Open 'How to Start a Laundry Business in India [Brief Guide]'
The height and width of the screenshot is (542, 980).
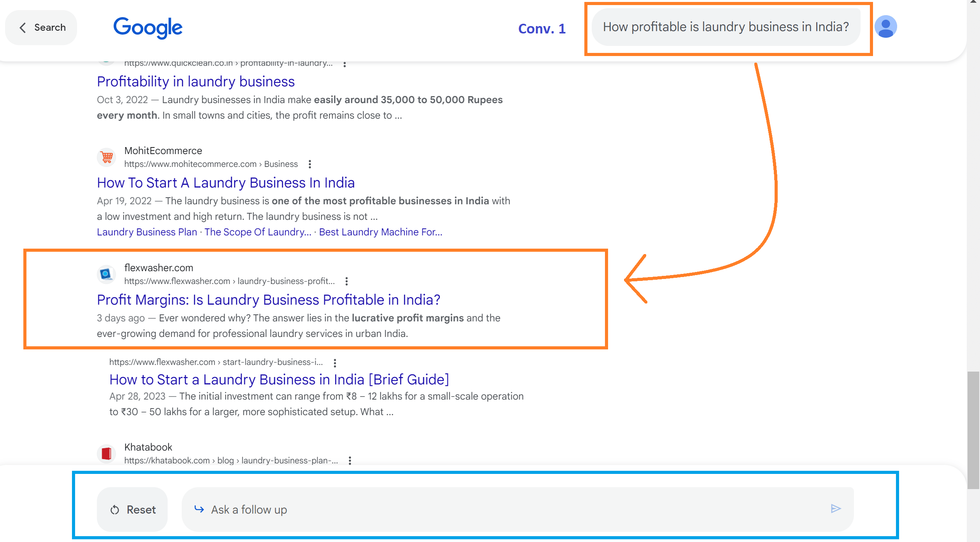coord(279,379)
